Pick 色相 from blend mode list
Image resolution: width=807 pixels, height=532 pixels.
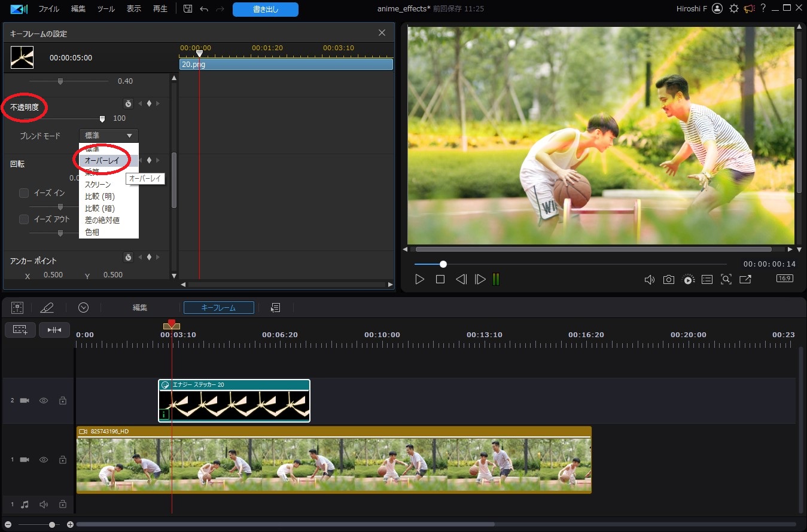tap(109, 233)
